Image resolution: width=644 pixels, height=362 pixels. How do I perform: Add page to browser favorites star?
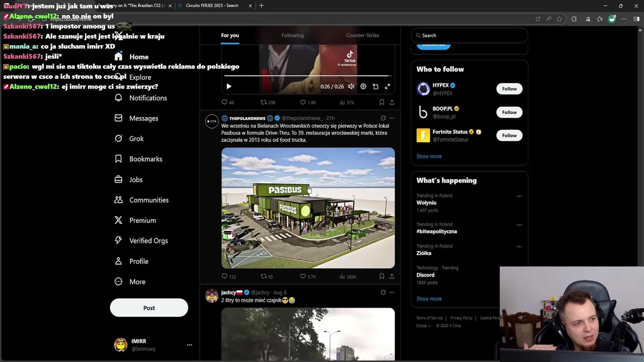point(559,19)
